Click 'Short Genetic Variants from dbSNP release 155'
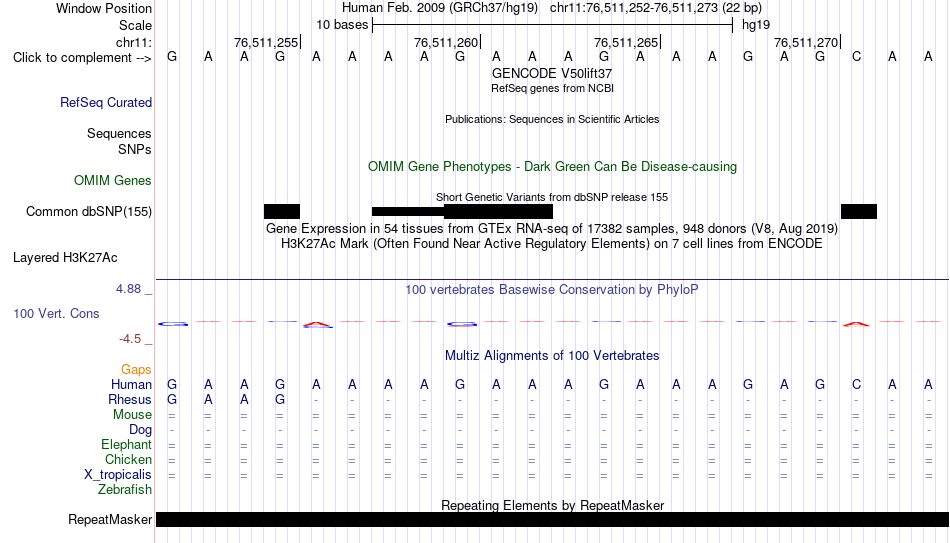The width and height of the screenshot is (950, 543). coord(552,198)
